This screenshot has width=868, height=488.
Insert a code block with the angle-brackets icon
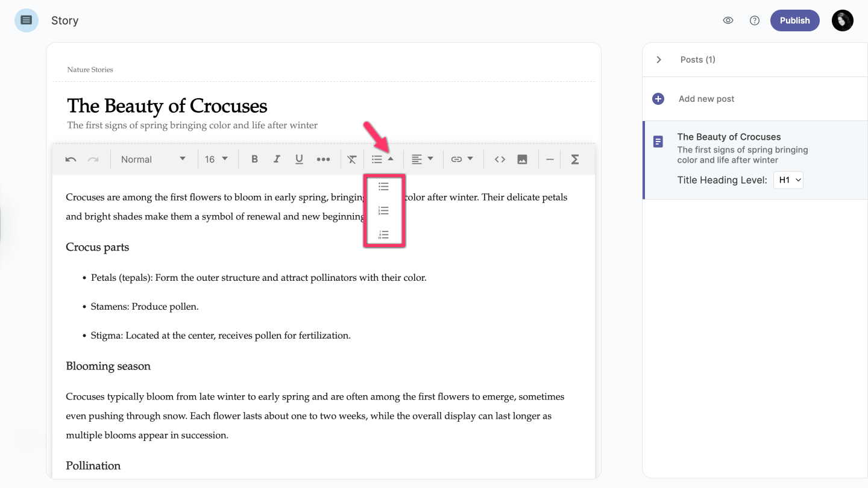pyautogui.click(x=500, y=160)
